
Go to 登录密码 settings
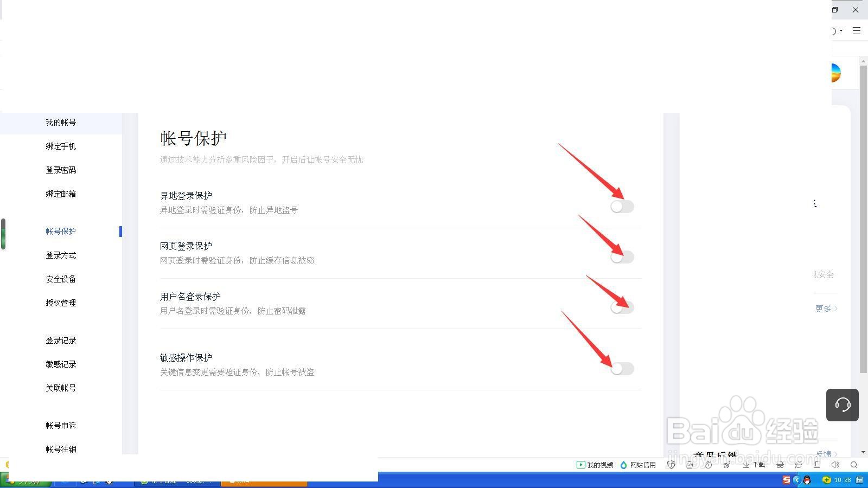point(61,170)
